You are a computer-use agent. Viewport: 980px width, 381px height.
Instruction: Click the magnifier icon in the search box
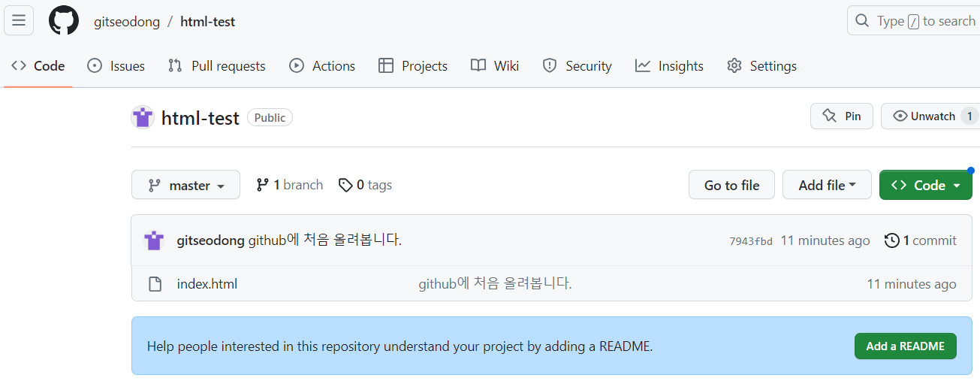tap(863, 21)
